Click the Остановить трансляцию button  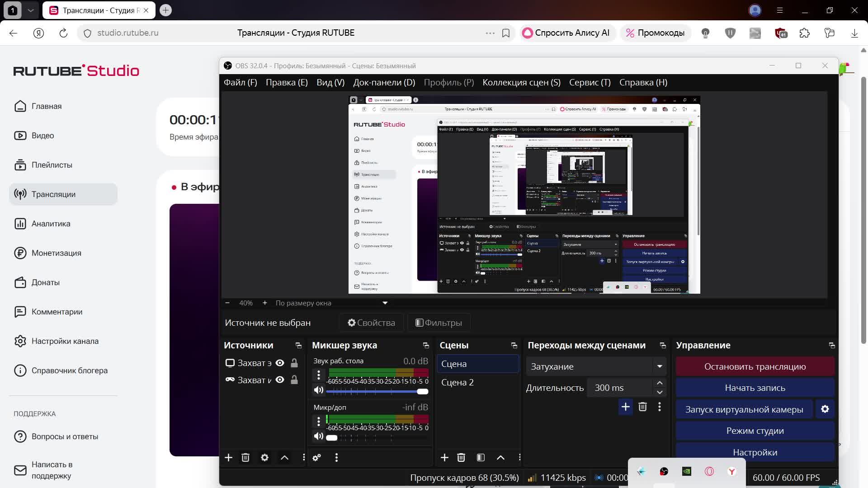(755, 366)
